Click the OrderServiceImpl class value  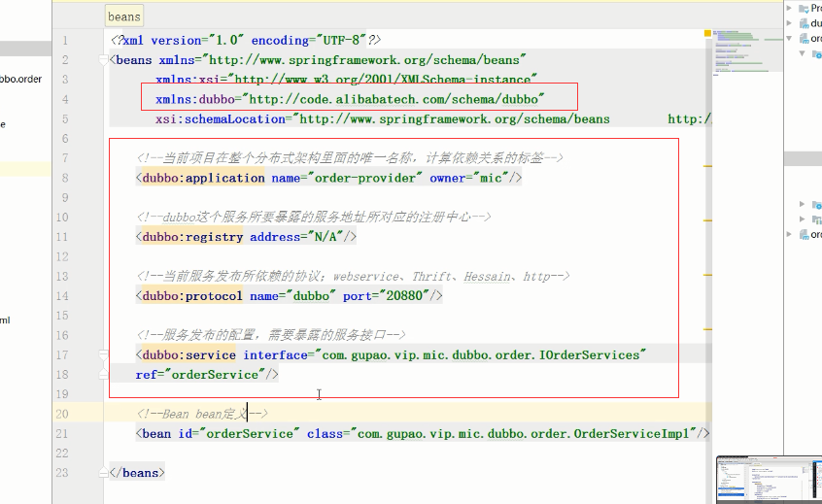523,434
